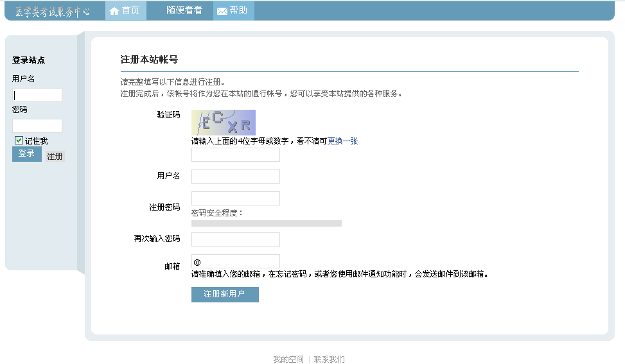
Task: Open the 帮助 navigation tab
Action: coord(234,11)
